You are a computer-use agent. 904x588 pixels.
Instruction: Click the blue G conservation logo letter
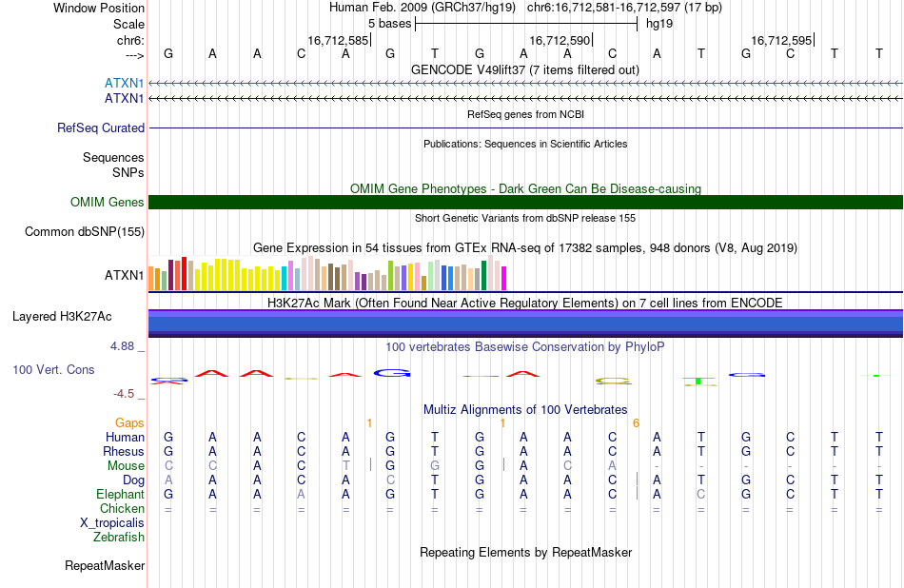[392, 373]
